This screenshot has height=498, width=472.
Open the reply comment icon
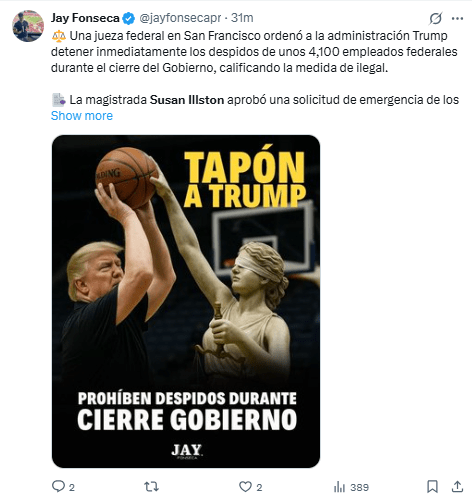pos(58,487)
